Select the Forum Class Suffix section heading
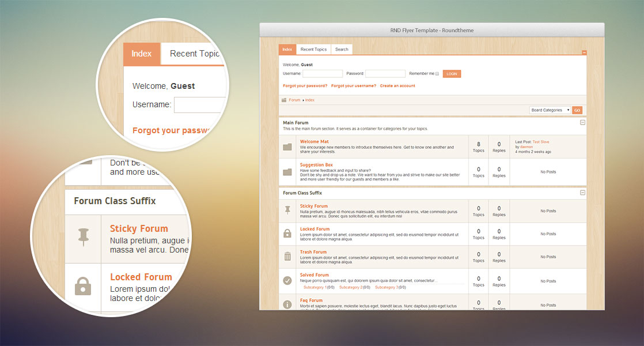The image size is (644, 346). coord(302,193)
